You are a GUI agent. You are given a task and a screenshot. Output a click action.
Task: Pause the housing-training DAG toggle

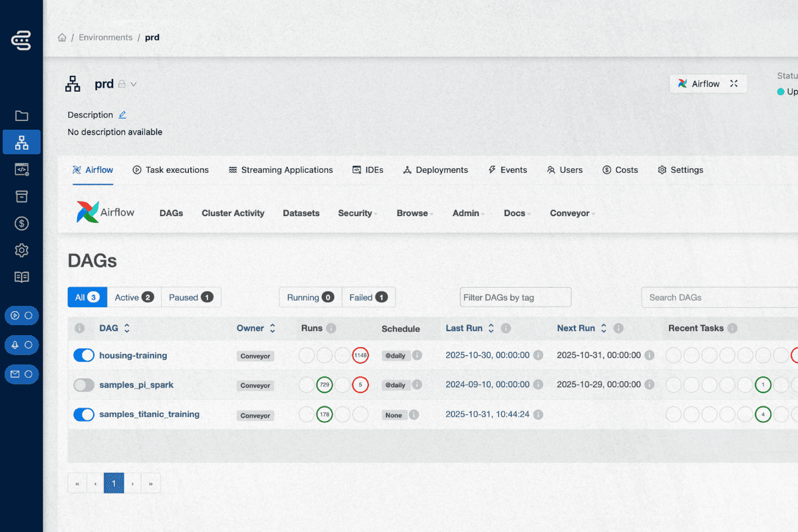(x=84, y=355)
